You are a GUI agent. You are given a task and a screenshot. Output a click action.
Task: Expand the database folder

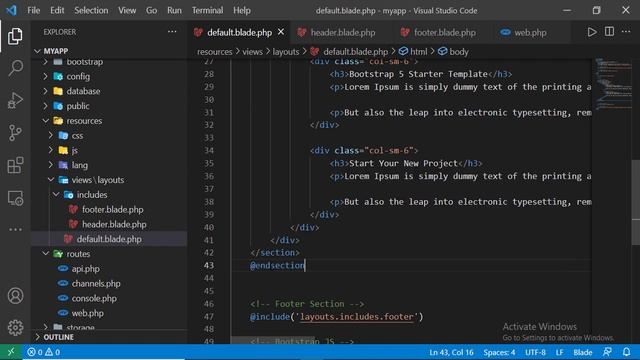(83, 91)
